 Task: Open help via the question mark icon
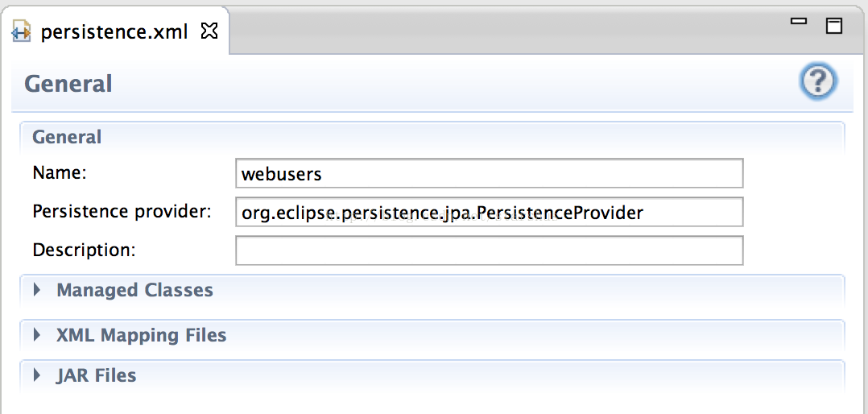pyautogui.click(x=818, y=82)
